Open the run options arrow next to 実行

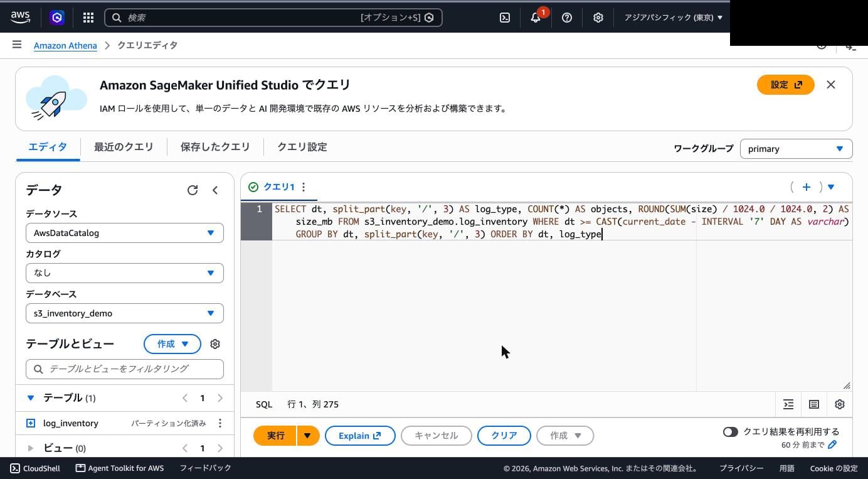point(308,436)
